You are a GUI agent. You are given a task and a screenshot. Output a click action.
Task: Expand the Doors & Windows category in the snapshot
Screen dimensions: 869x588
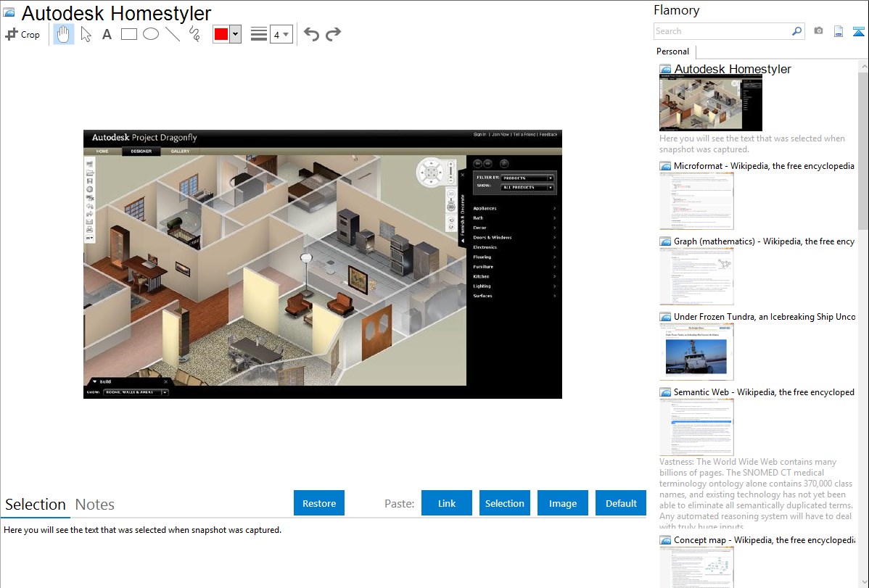pyautogui.click(x=514, y=237)
